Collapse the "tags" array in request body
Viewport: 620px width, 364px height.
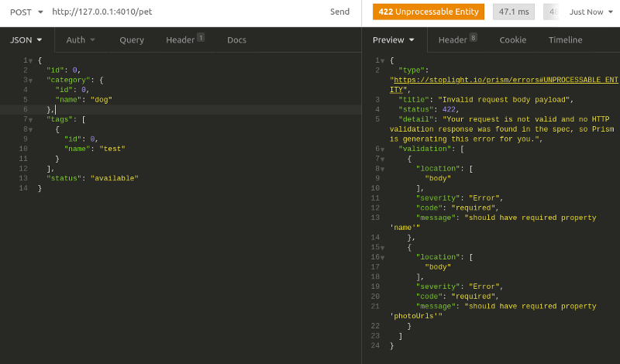click(30, 120)
